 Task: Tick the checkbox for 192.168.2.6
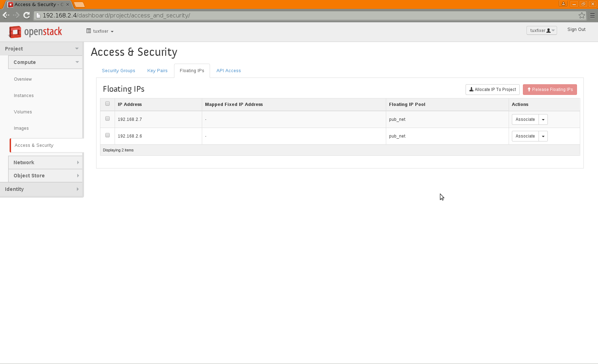coord(107,135)
